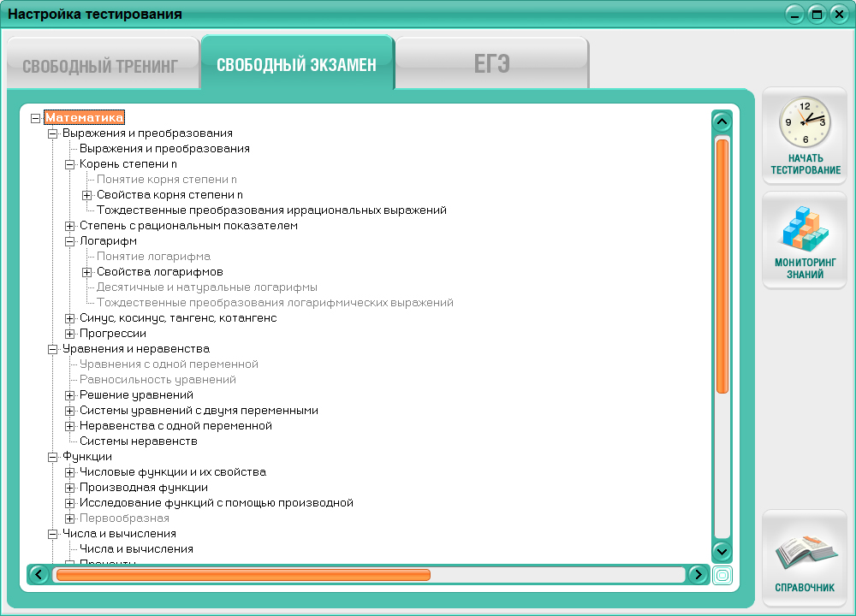Image resolution: width=856 pixels, height=616 pixels.
Task: Click horizontal scrollbar track right of thumb
Action: (x=557, y=575)
